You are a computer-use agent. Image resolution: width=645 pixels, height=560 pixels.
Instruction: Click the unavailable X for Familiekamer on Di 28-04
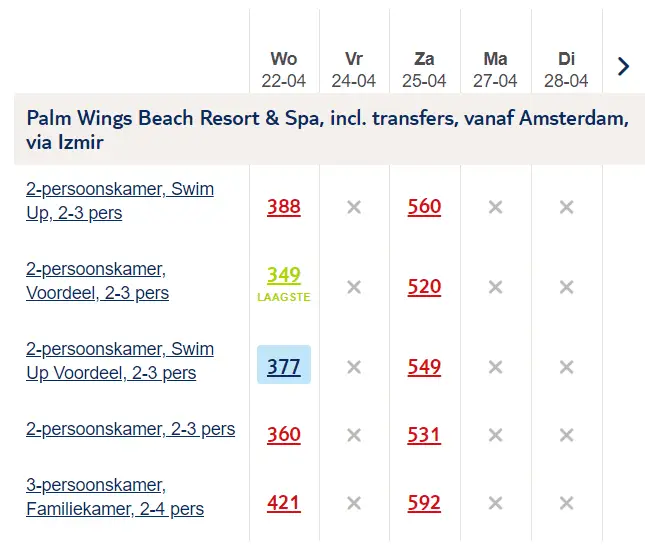click(566, 503)
